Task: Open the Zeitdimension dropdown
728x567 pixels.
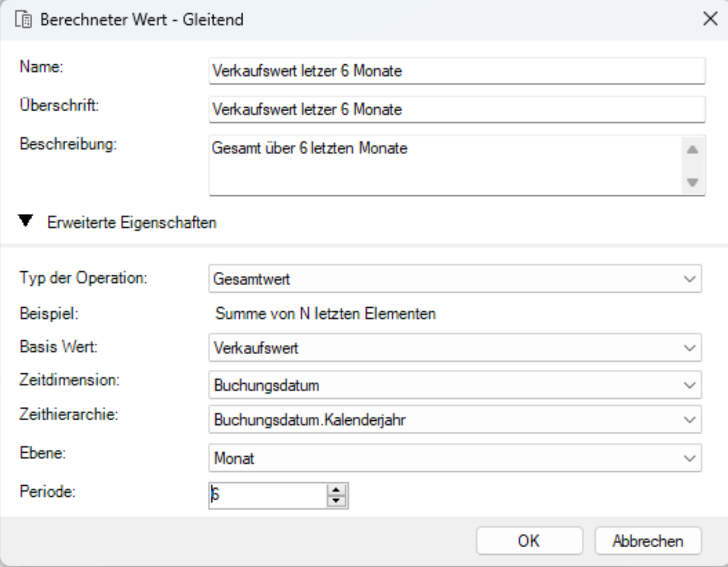Action: click(455, 385)
